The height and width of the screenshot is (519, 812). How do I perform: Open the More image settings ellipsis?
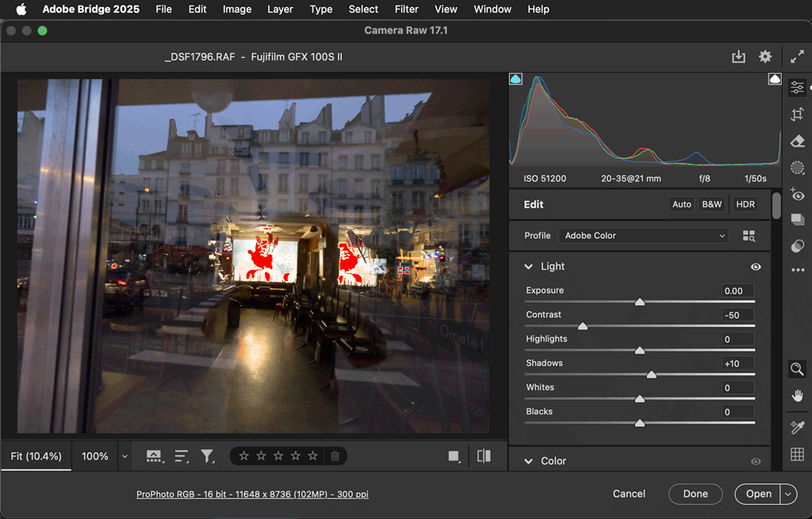click(798, 270)
